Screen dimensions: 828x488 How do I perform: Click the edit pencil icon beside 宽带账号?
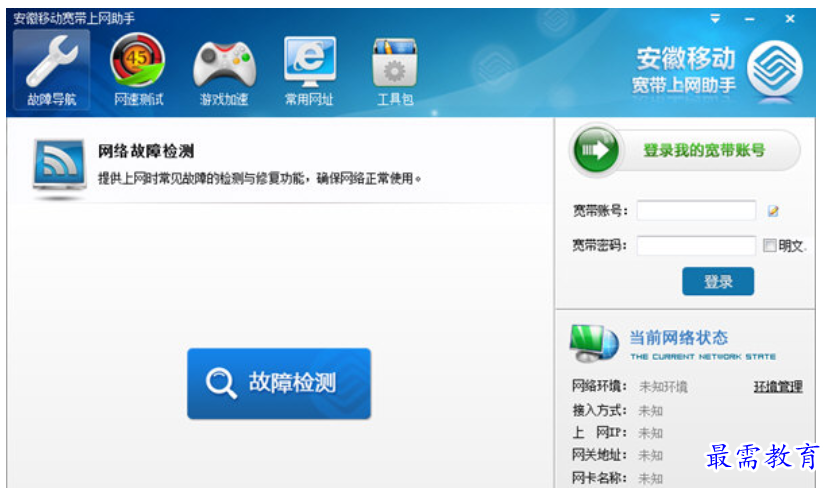(773, 211)
